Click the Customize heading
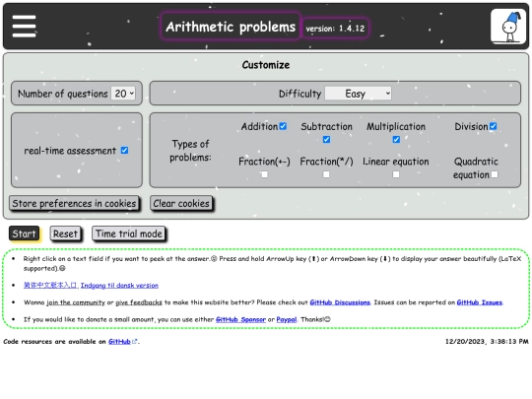Image resolution: width=532 pixels, height=399 pixels. click(x=266, y=65)
